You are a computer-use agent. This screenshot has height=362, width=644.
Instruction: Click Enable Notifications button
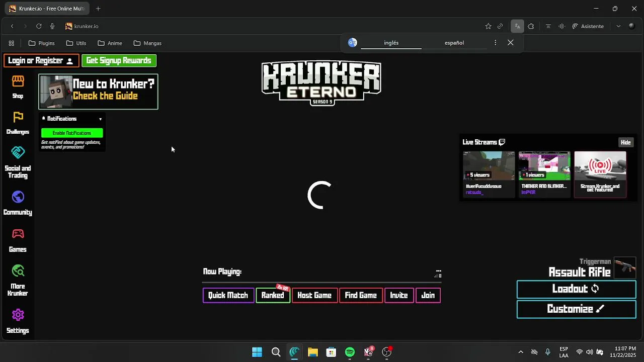[x=72, y=133]
